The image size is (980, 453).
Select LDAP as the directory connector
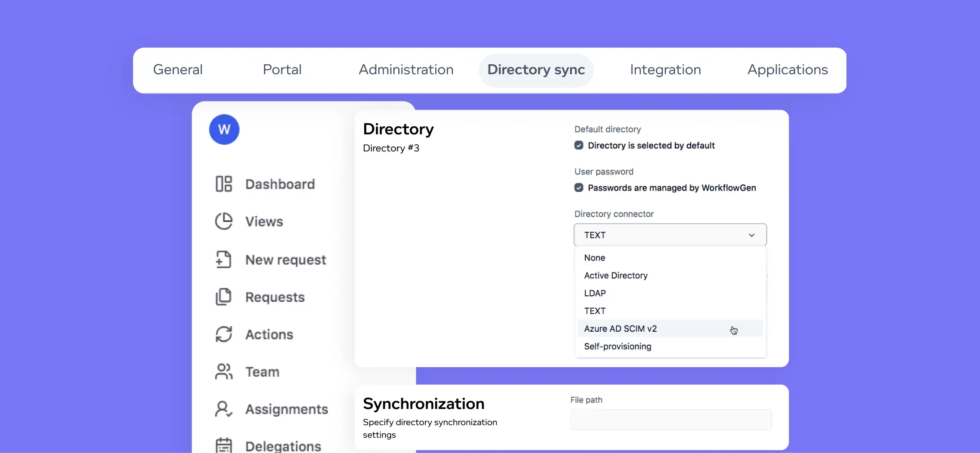pyautogui.click(x=595, y=293)
